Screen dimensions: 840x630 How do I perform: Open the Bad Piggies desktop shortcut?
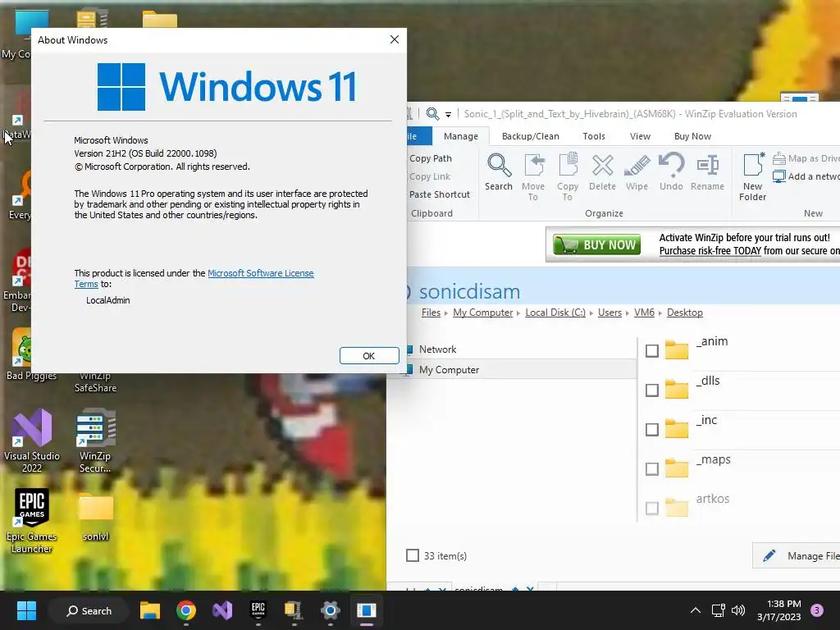[x=30, y=354]
